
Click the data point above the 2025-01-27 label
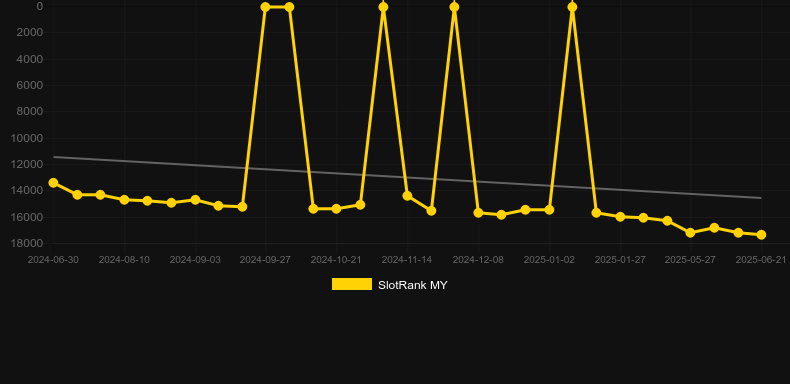click(620, 217)
